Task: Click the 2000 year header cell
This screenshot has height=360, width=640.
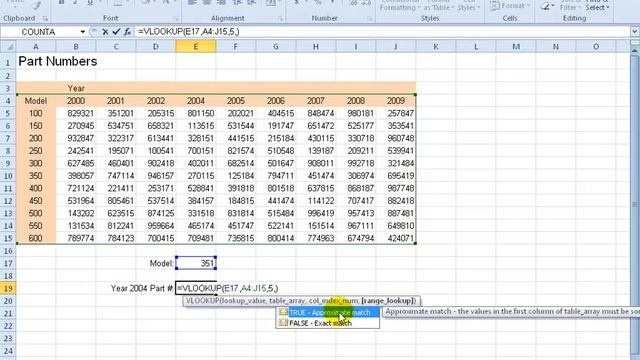Action: pos(76,101)
